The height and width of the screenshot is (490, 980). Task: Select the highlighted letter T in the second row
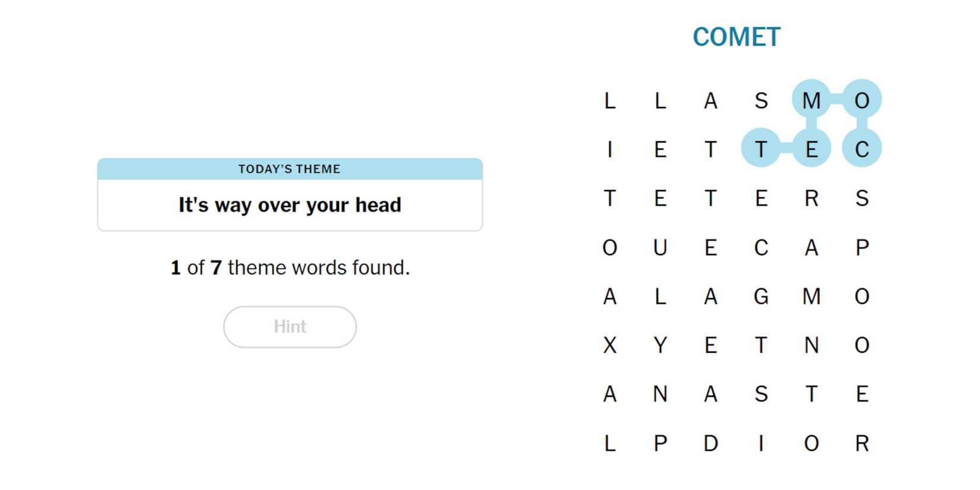[761, 150]
